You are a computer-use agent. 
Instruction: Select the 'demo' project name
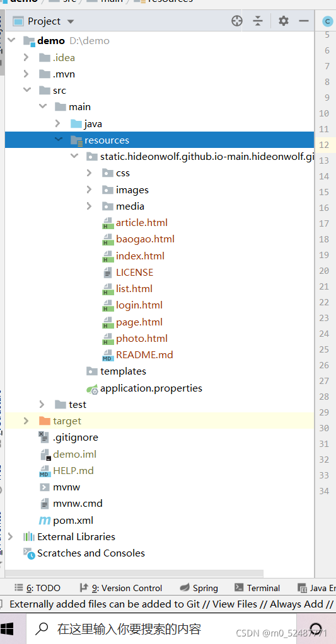click(x=51, y=41)
